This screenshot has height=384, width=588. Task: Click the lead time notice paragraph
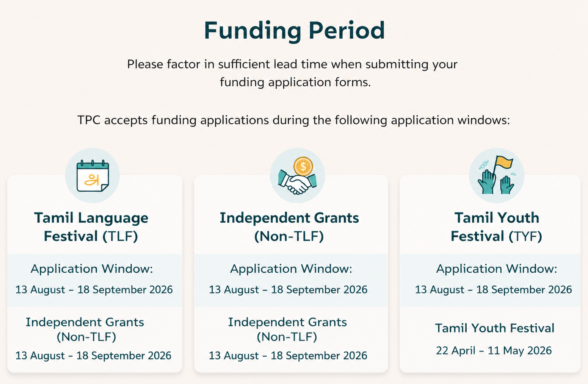[292, 73]
